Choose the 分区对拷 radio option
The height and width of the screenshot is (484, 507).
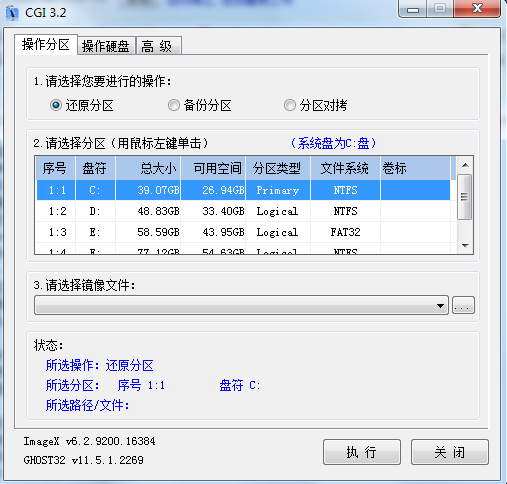[x=290, y=105]
